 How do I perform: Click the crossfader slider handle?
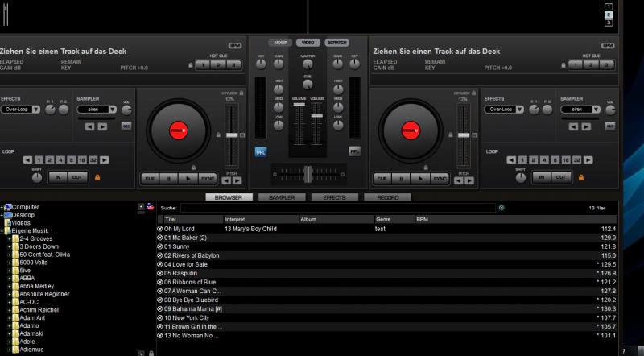308,172
